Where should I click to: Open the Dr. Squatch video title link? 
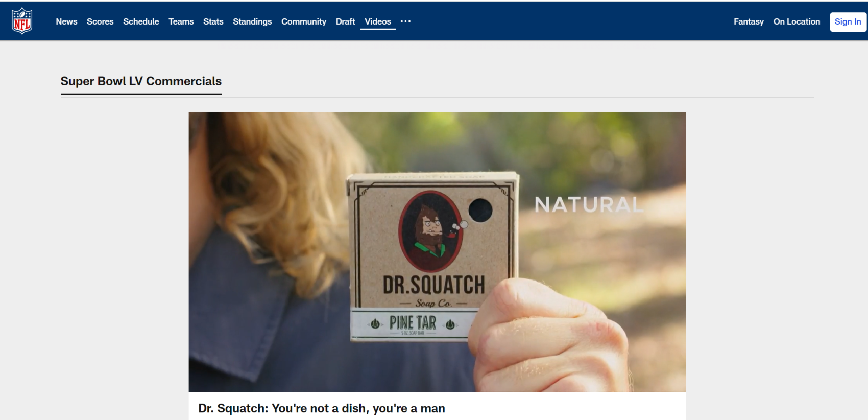(322, 408)
